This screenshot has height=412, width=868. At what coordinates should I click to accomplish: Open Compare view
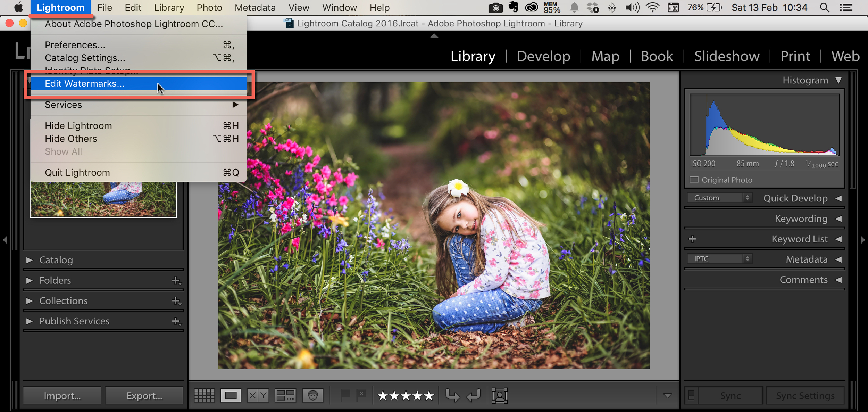(258, 395)
